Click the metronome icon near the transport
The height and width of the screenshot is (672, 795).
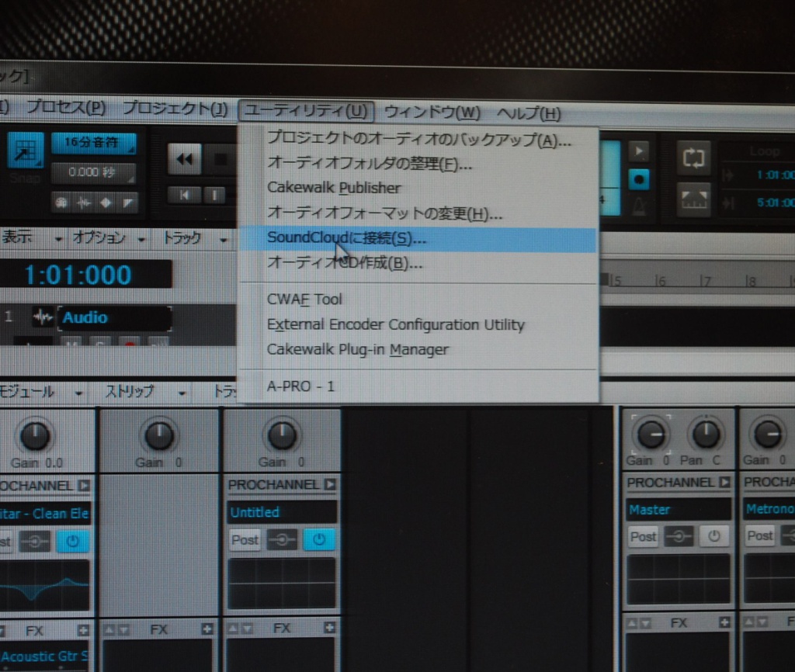(x=638, y=206)
